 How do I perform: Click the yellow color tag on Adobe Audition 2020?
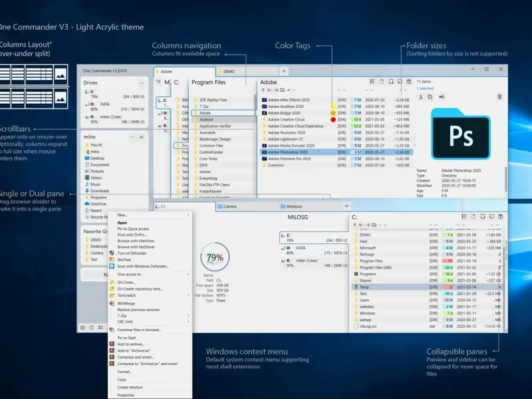[x=333, y=106]
